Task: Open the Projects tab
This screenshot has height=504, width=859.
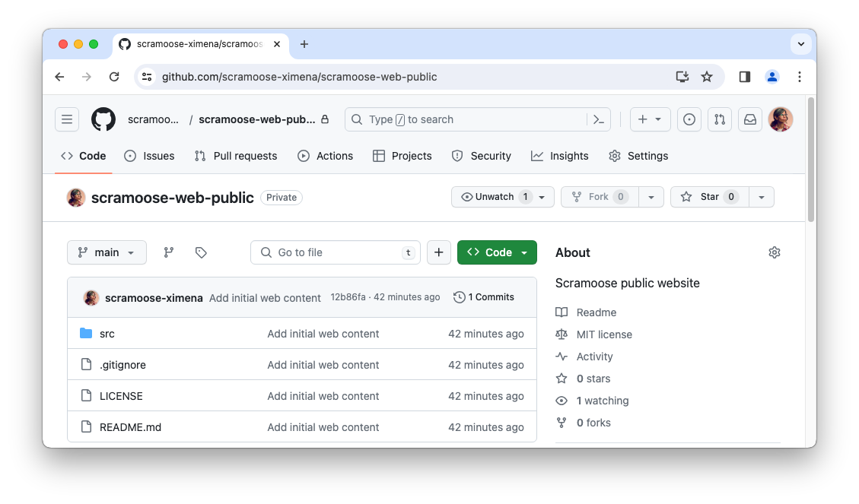Action: click(x=402, y=156)
